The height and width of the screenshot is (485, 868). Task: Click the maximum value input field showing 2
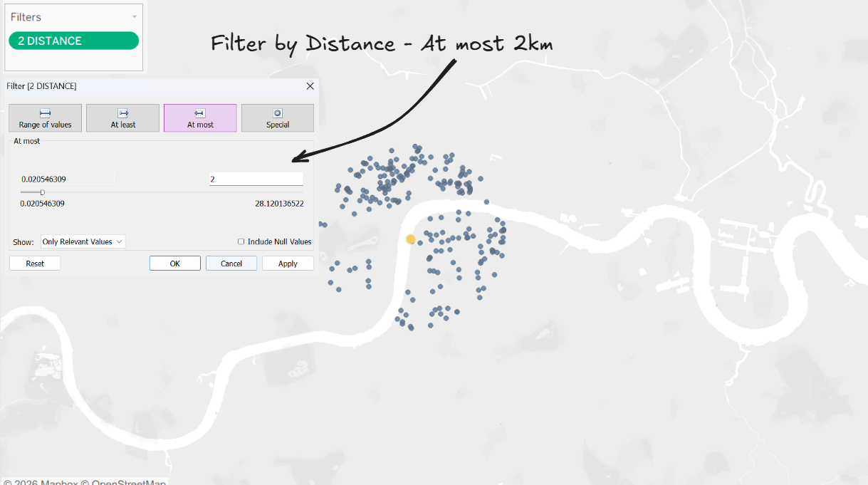pyautogui.click(x=256, y=179)
